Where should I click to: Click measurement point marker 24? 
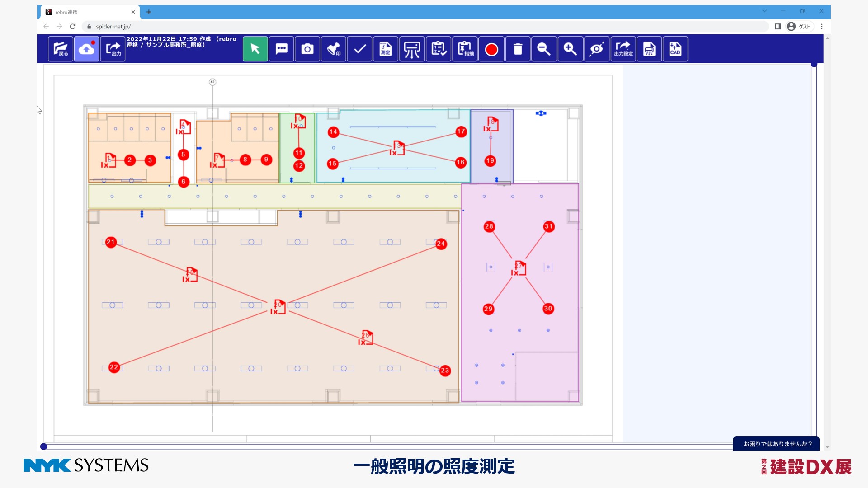(441, 244)
